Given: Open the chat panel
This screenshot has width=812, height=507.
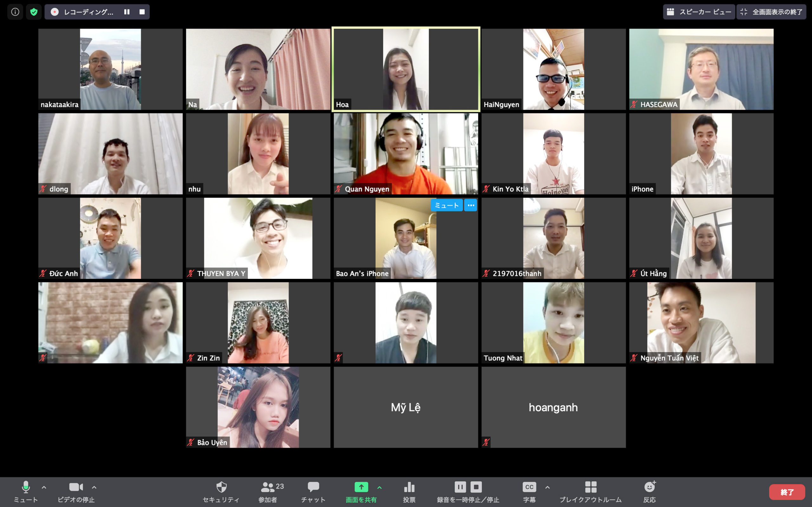Looking at the screenshot, I should pyautogui.click(x=313, y=491).
